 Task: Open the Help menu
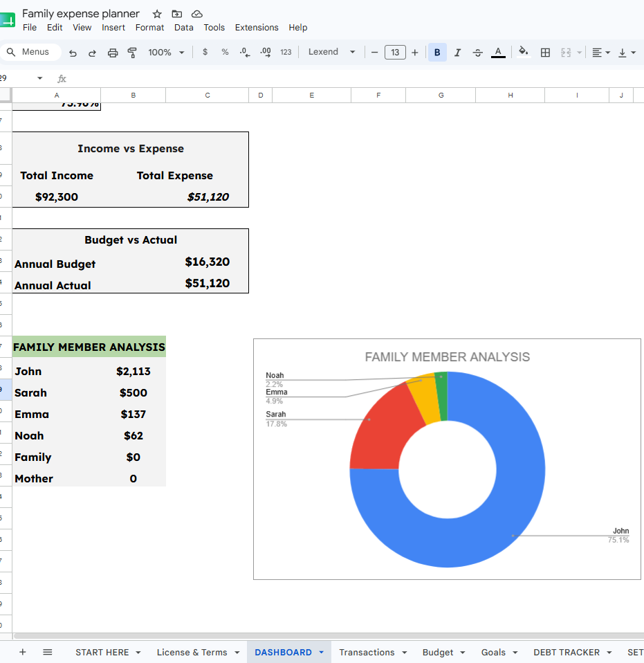tap(298, 28)
